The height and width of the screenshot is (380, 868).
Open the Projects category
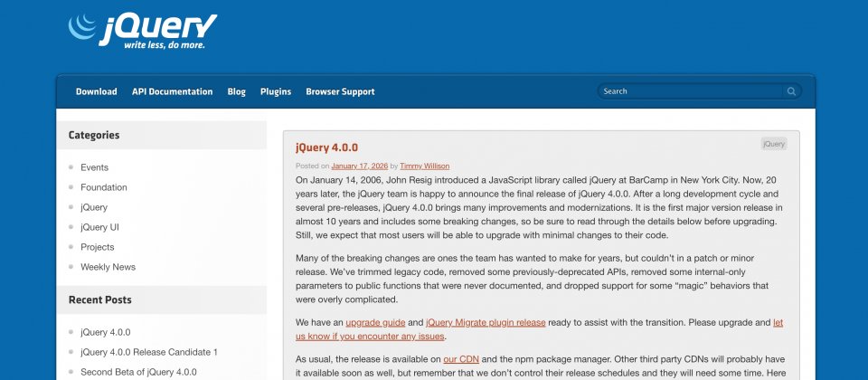(x=97, y=247)
